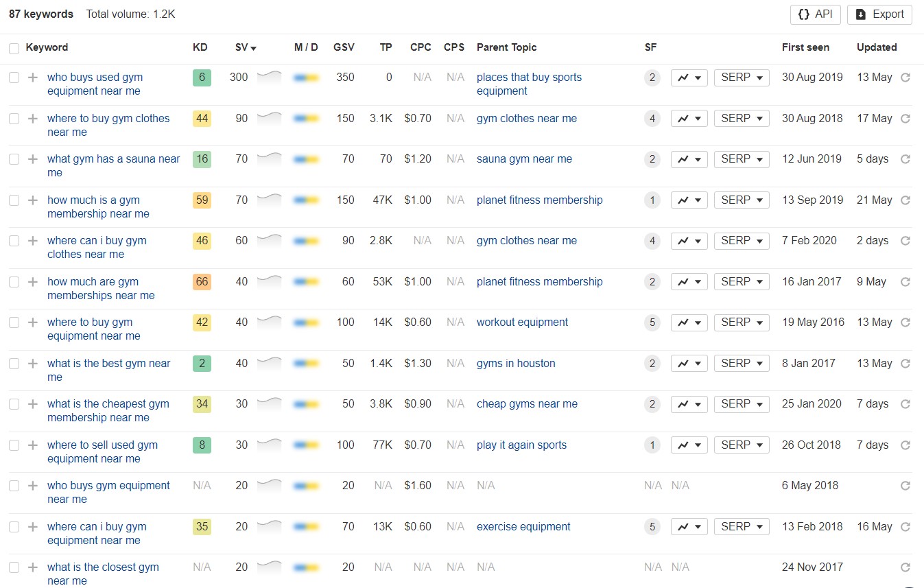Tick the select-all checkbox in the Keyword header
The image size is (924, 588).
pyautogui.click(x=14, y=48)
